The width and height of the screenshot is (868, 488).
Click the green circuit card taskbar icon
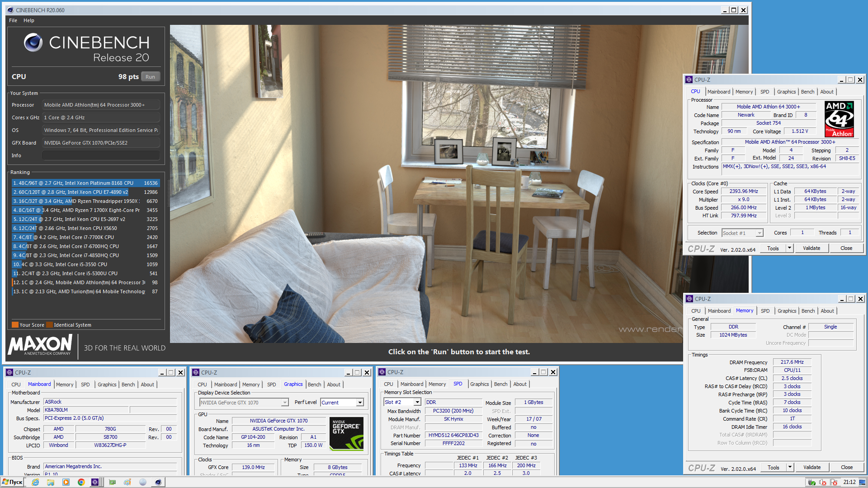pyautogui.click(x=112, y=482)
